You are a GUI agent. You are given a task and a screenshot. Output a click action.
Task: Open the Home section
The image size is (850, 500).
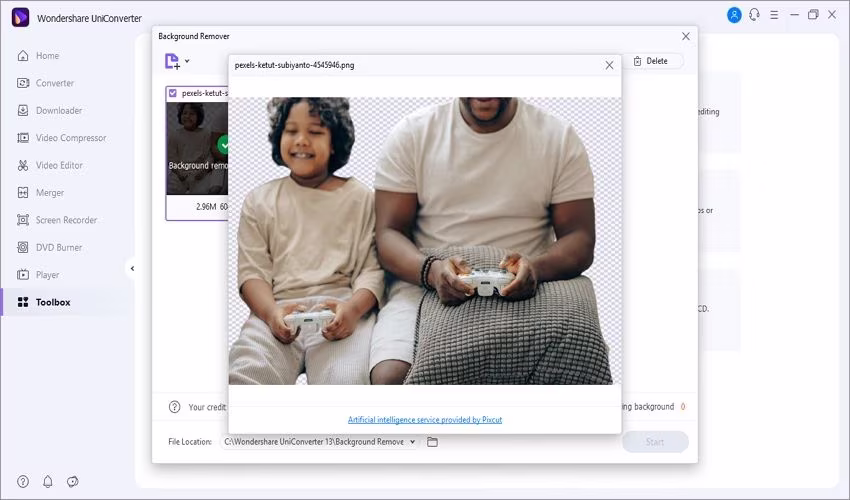click(x=48, y=56)
